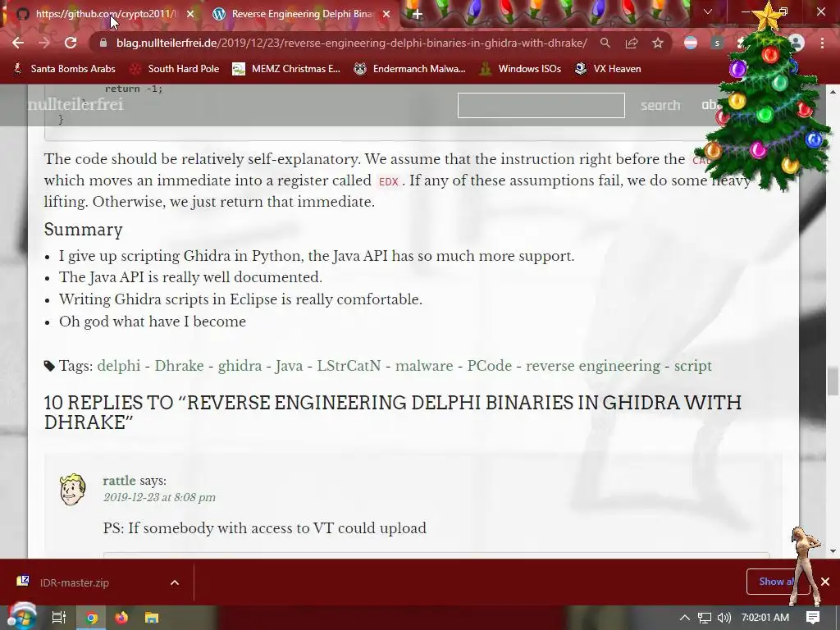Open the ghidra tag link
This screenshot has height=630, width=840.
coord(240,366)
